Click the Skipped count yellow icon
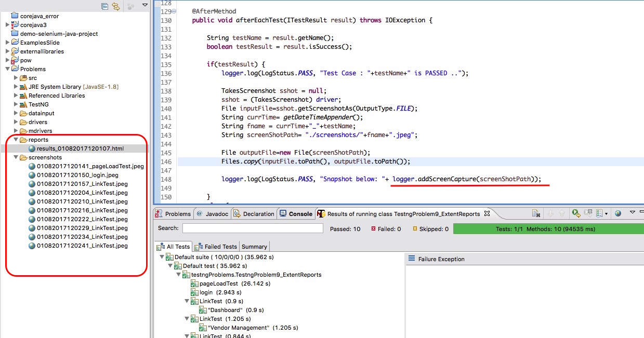Image resolution: width=644 pixels, height=338 pixels. 415,229
